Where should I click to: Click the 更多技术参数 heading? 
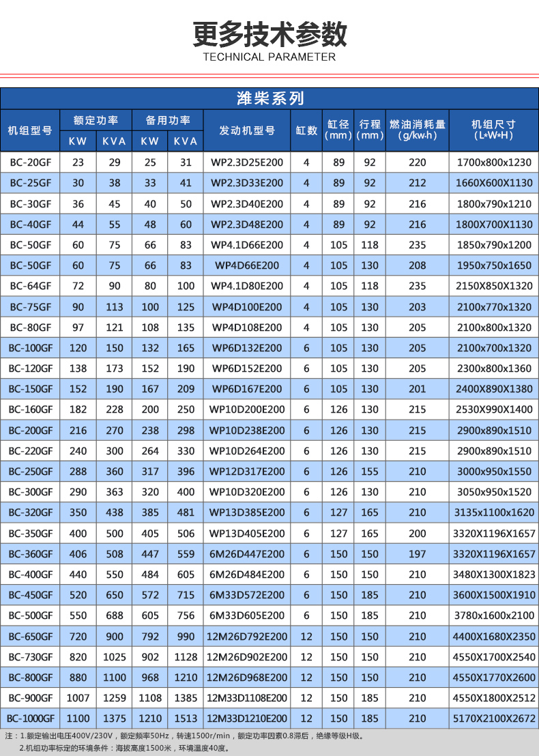[x=269, y=33]
